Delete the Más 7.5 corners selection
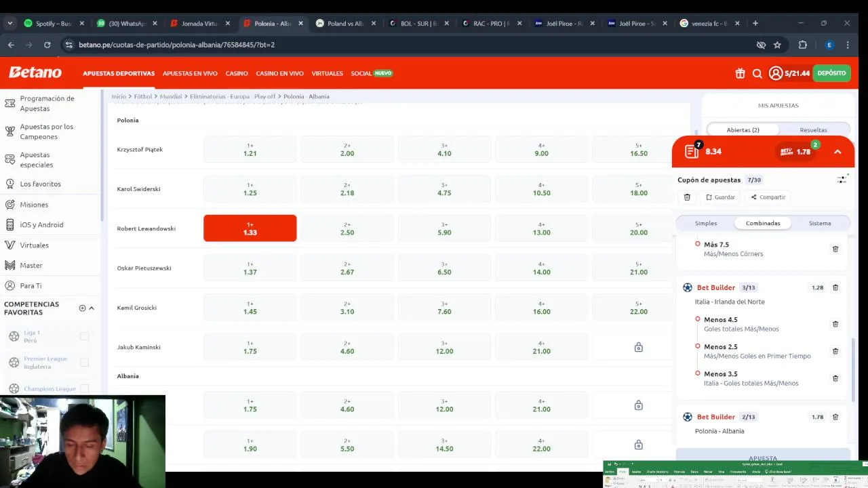The image size is (868, 488). (x=835, y=249)
